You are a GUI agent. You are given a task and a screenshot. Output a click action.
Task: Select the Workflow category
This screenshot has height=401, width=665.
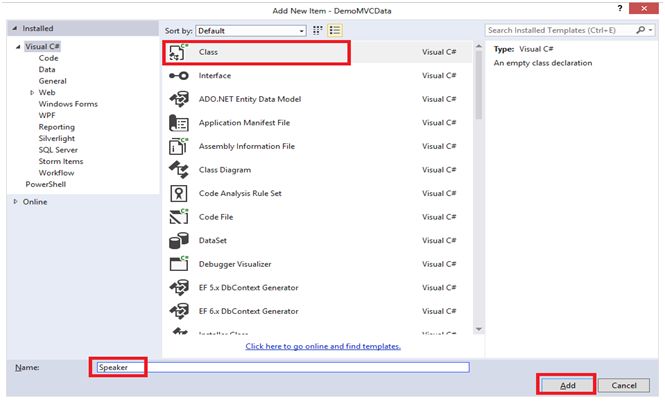pyautogui.click(x=56, y=173)
